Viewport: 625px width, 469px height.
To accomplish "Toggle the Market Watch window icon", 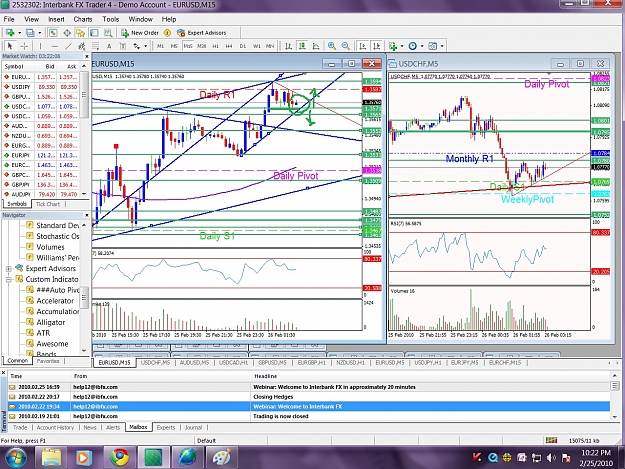I will (53, 33).
